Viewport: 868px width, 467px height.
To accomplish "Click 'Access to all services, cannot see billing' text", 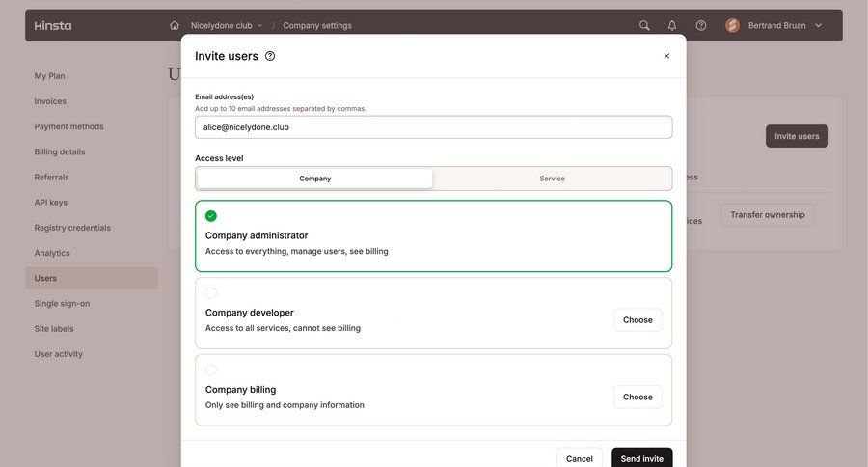I will pos(283,328).
